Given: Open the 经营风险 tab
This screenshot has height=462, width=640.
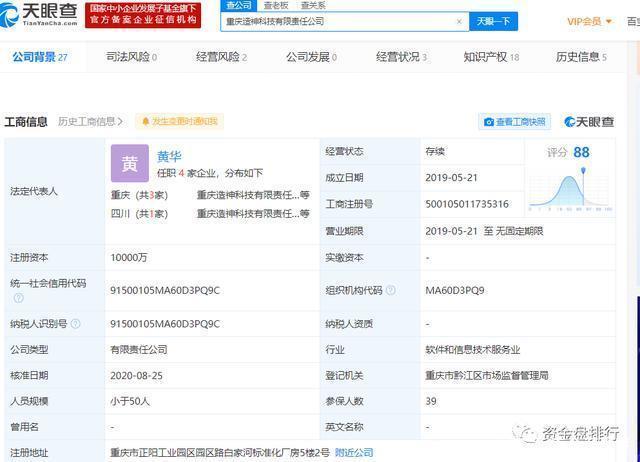Looking at the screenshot, I should [221, 57].
